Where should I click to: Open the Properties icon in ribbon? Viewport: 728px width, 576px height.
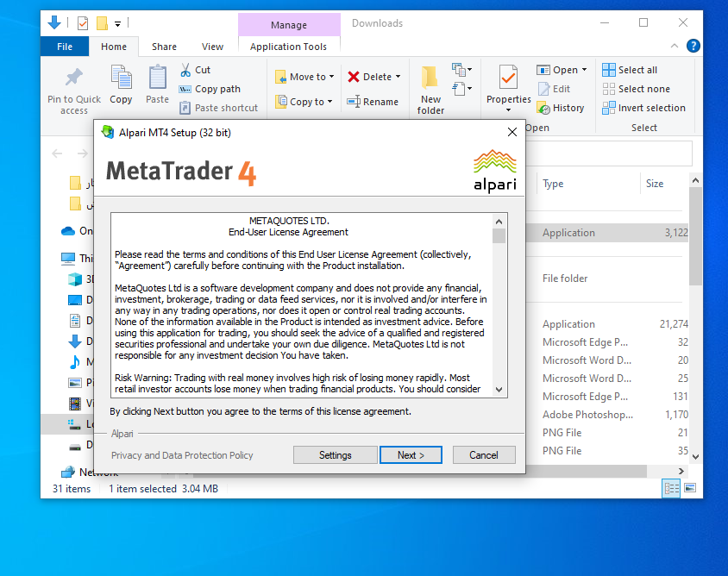point(508,79)
